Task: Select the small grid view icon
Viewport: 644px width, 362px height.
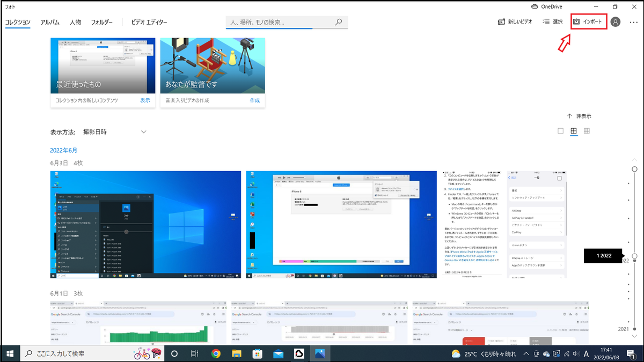Action: click(x=587, y=131)
